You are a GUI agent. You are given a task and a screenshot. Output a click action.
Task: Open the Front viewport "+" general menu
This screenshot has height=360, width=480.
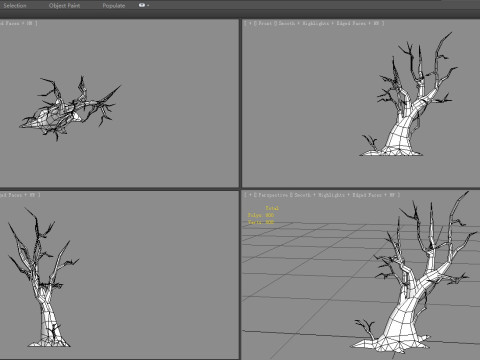[250, 23]
